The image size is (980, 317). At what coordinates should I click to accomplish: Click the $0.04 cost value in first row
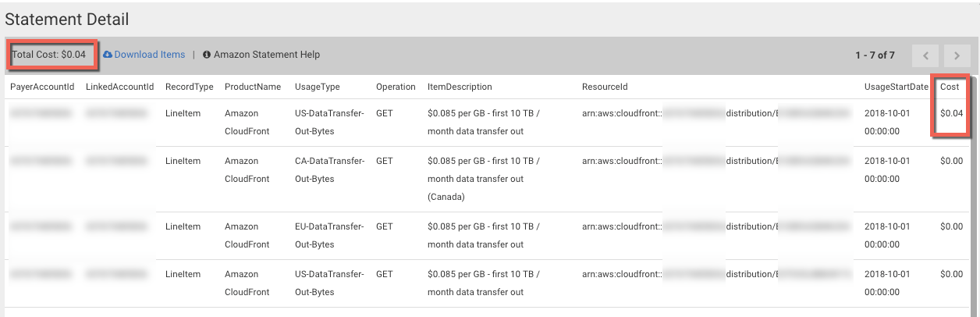coord(952,113)
